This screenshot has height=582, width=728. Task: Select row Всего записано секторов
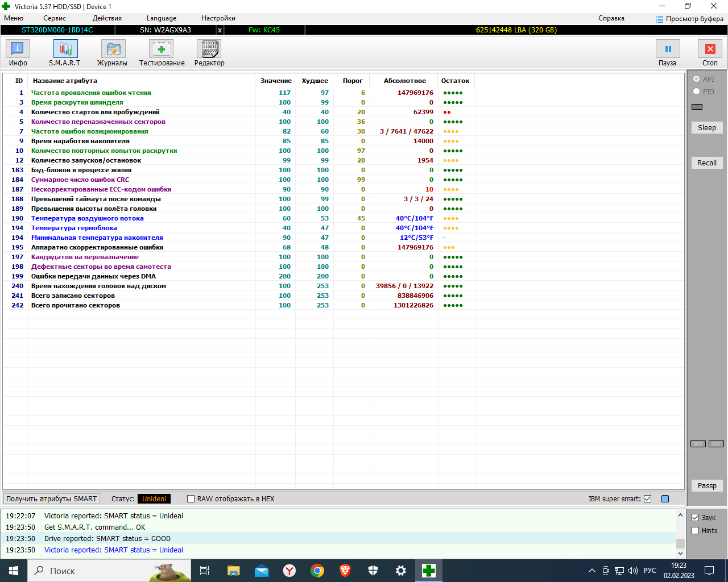coord(344,296)
